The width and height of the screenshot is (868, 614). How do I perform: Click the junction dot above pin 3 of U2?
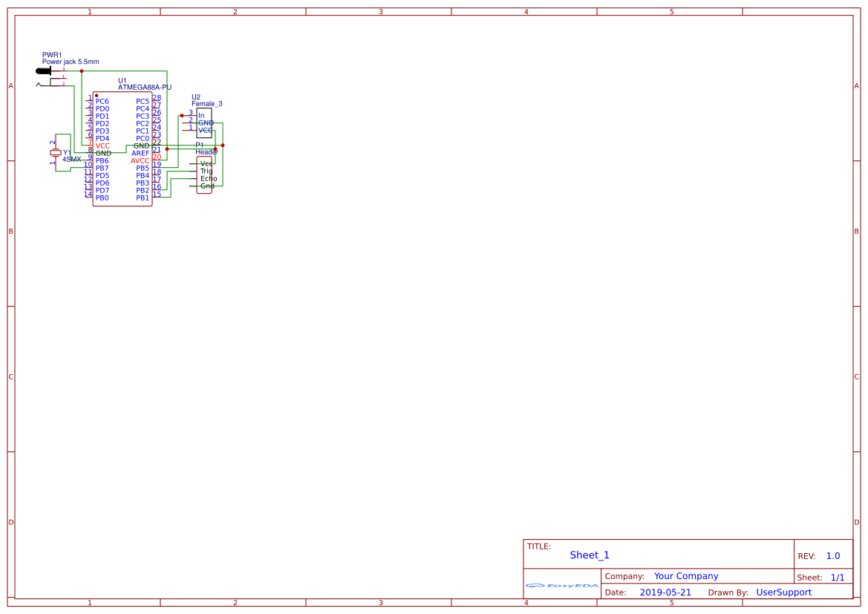(x=182, y=115)
